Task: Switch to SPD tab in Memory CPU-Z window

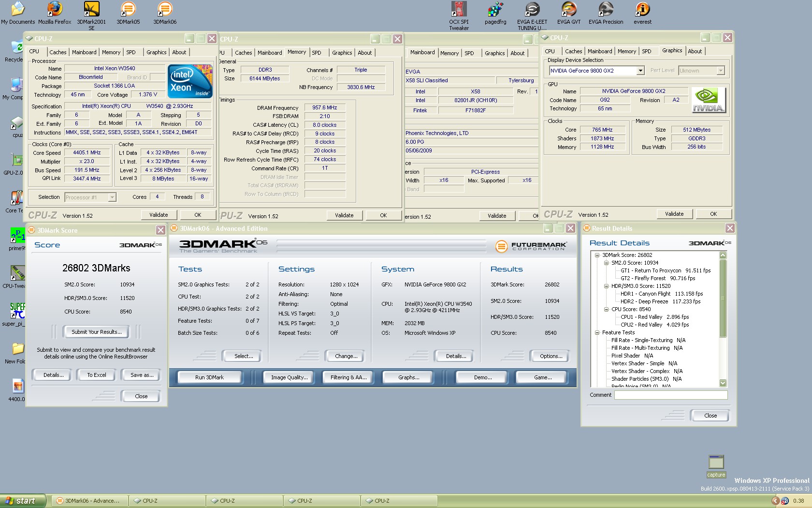Action: pyautogui.click(x=317, y=53)
